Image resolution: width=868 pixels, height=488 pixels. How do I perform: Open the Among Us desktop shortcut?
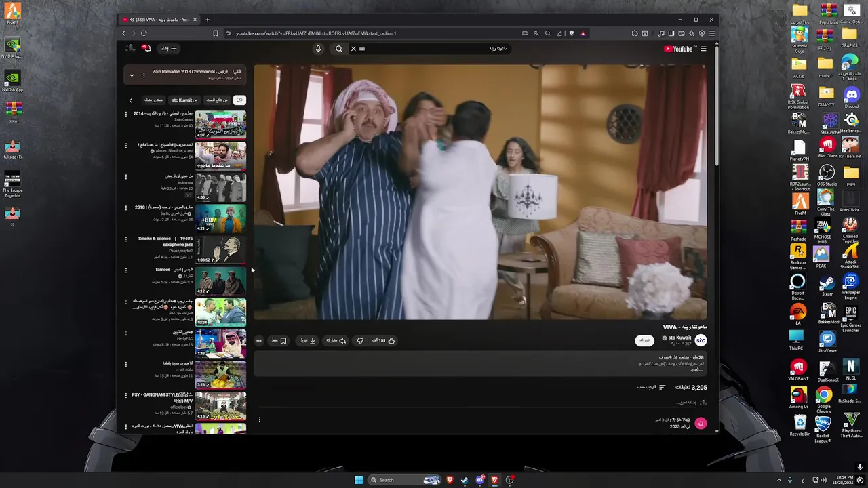[798, 399]
